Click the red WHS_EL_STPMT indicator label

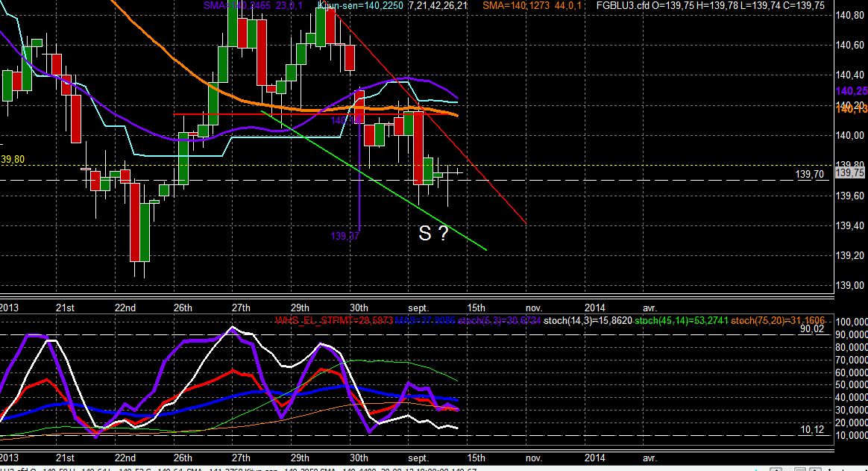click(x=334, y=320)
